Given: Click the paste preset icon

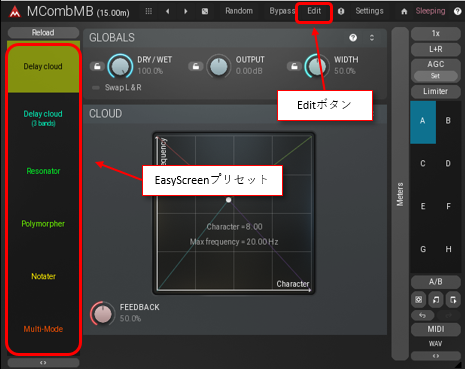Looking at the screenshot, I should [453, 300].
